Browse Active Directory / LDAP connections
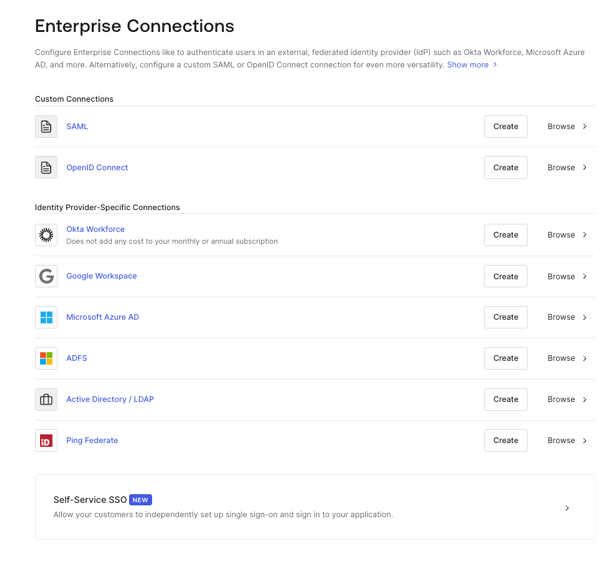600x561 pixels. pyautogui.click(x=567, y=400)
